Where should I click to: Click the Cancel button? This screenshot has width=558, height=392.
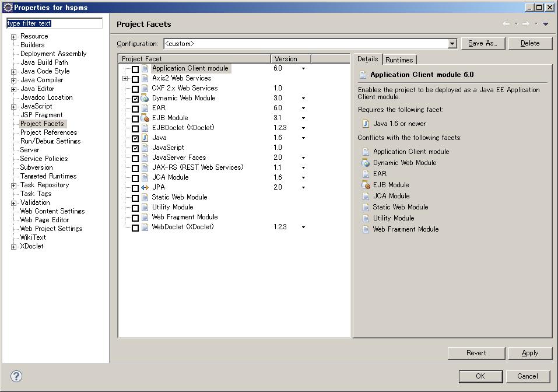coord(528,376)
